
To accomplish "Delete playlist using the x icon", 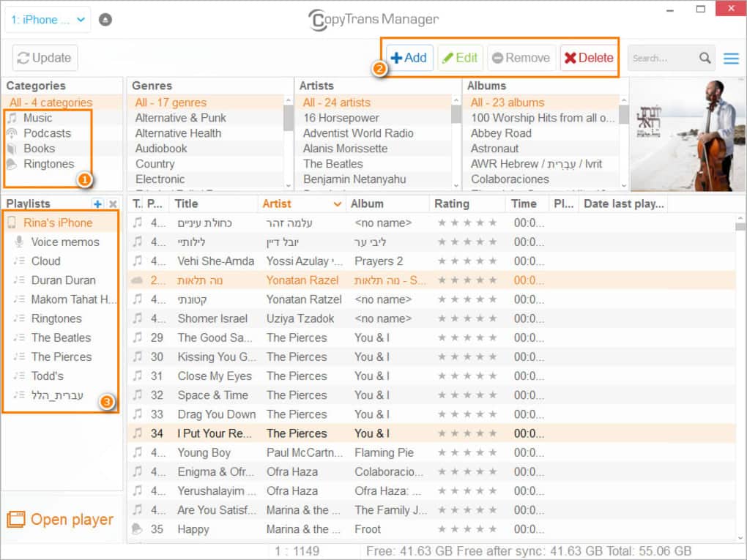I will click(113, 204).
